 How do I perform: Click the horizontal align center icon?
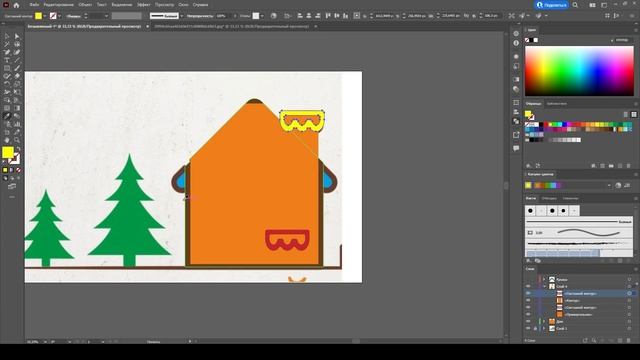pos(309,16)
